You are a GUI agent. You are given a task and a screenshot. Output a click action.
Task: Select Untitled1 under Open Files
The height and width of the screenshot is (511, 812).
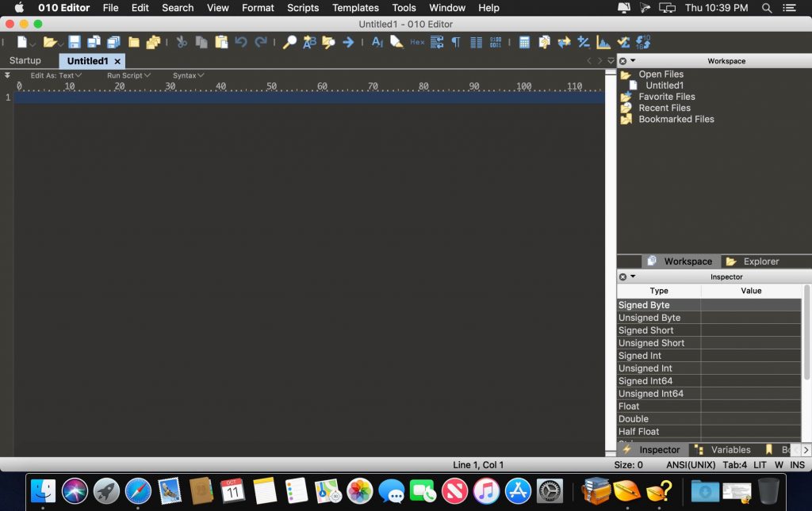[665, 85]
